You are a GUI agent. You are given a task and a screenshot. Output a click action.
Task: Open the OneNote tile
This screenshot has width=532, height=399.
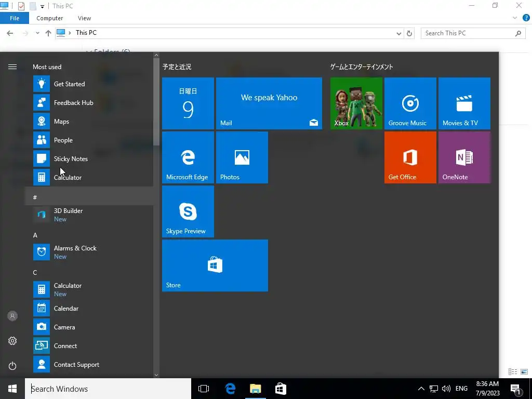coord(464,157)
